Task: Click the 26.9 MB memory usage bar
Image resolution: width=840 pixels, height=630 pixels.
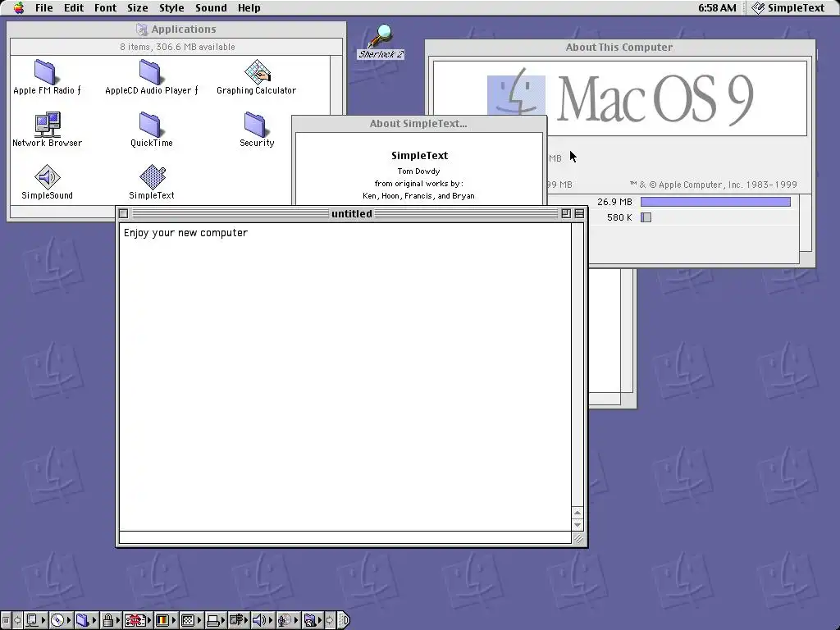Action: point(715,202)
